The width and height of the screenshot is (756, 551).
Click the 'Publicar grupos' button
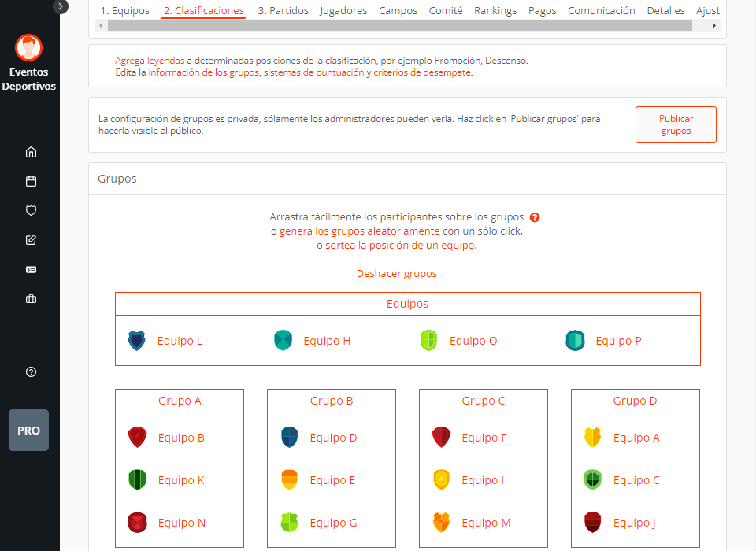[675, 124]
